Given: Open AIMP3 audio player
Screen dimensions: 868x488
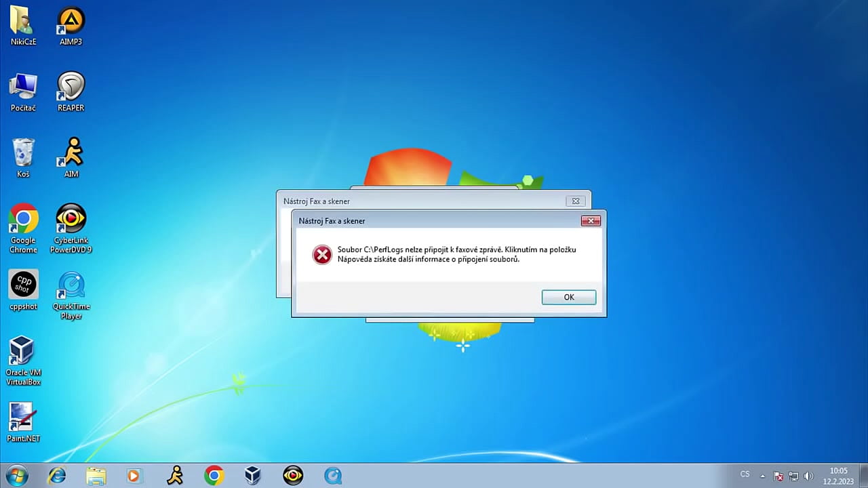Looking at the screenshot, I should pyautogui.click(x=71, y=22).
